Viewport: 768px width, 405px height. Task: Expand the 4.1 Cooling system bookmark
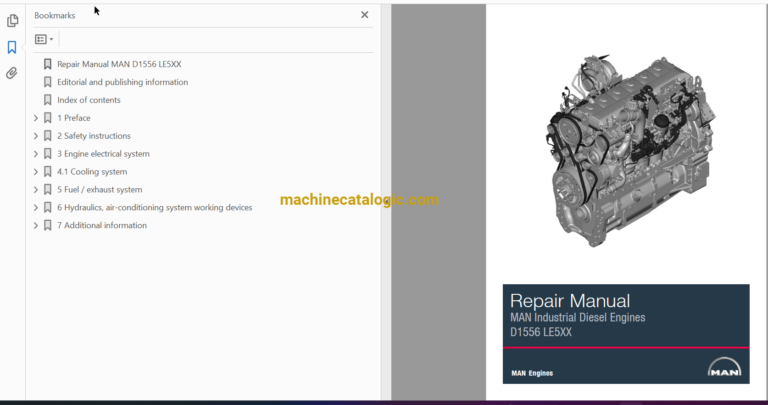36,171
